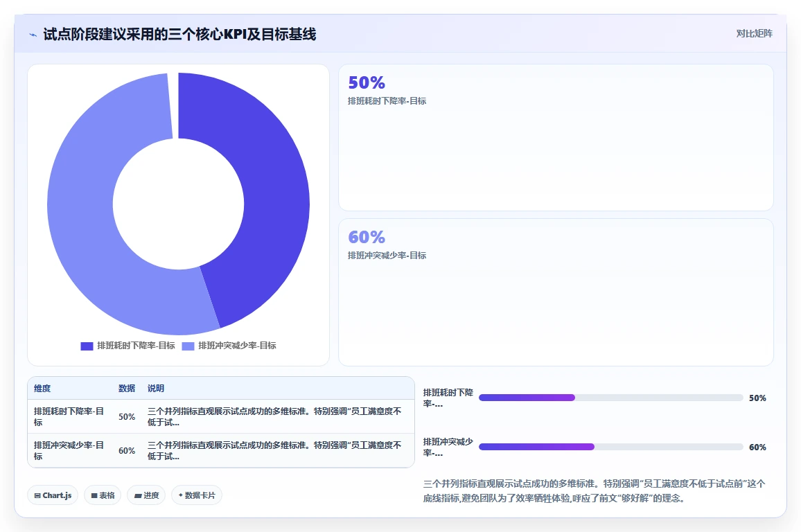Click the 60% value beside the second progress bar
This screenshot has width=801, height=532.
(x=757, y=447)
